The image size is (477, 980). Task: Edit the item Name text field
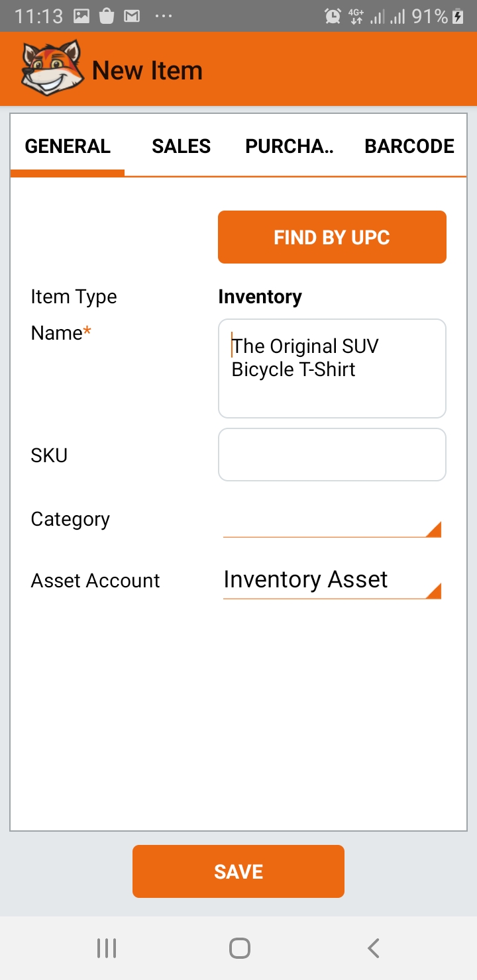point(332,368)
